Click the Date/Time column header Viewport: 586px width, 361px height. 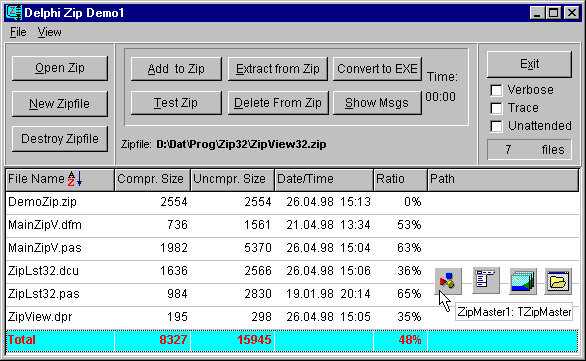coord(324,179)
